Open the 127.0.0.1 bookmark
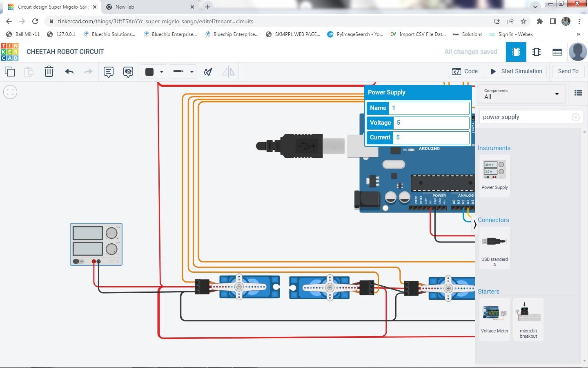This screenshot has height=368, width=588. point(61,34)
